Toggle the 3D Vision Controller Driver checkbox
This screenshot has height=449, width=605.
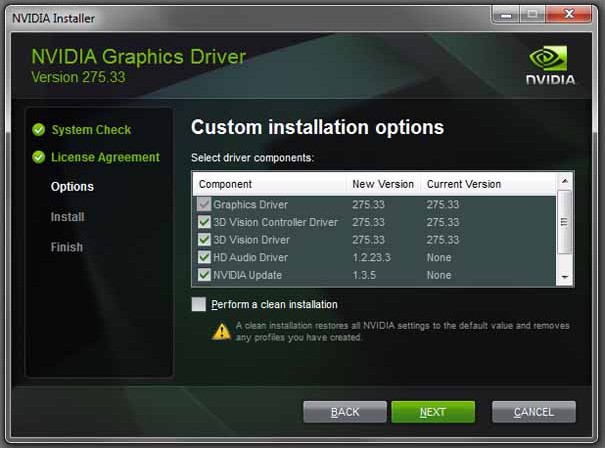(204, 222)
